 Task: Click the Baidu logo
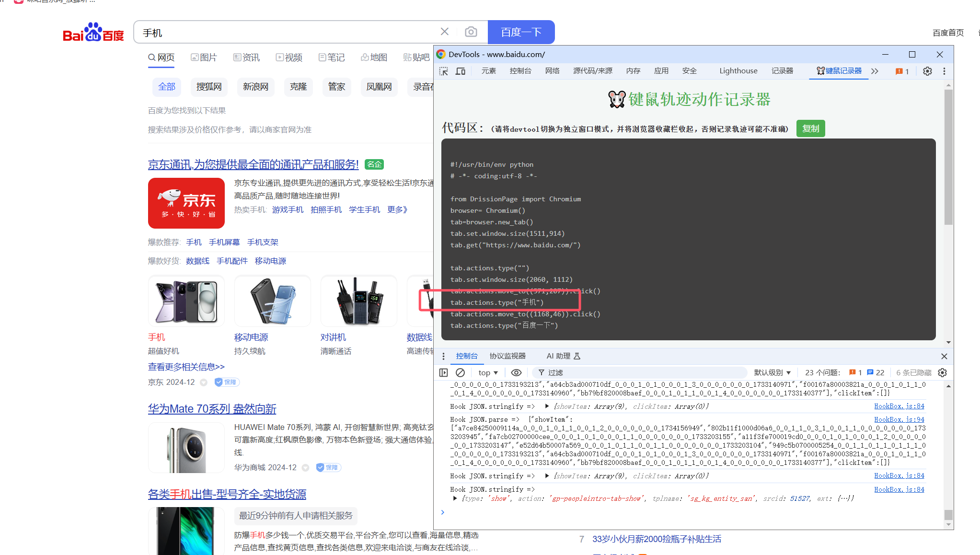[x=93, y=32]
